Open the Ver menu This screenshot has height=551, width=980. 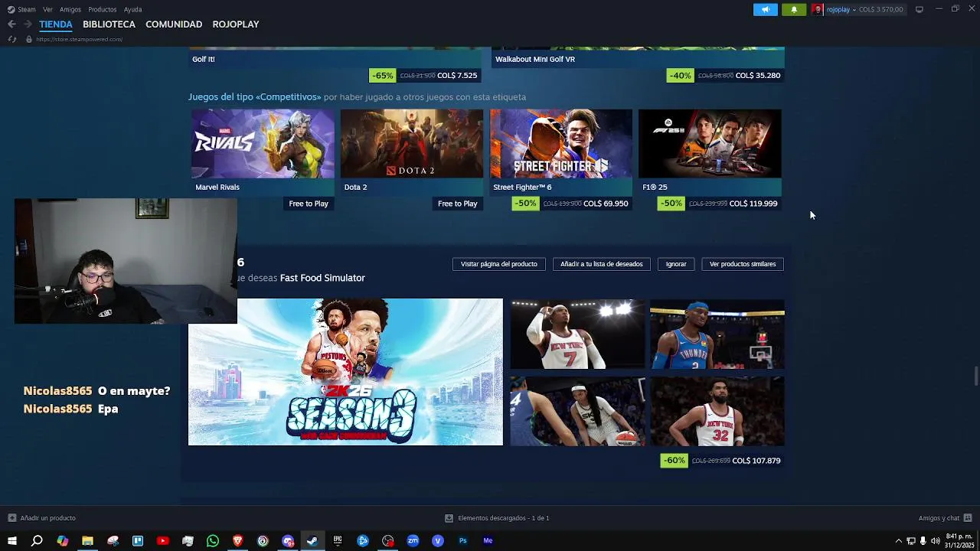pyautogui.click(x=47, y=9)
